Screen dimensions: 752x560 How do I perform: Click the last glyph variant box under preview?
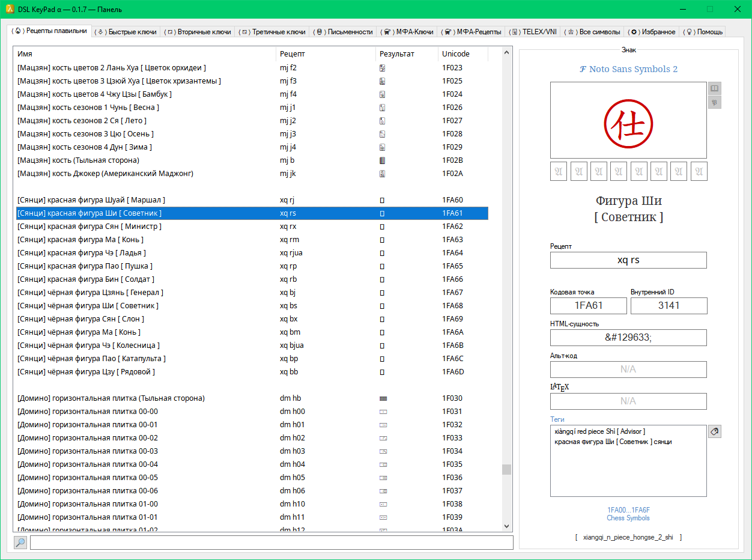pos(699,171)
